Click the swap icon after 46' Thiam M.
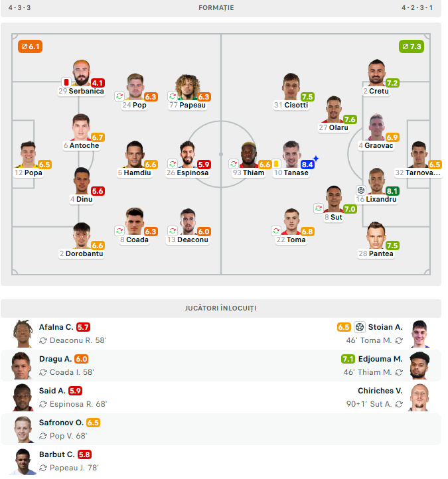 coord(399,372)
